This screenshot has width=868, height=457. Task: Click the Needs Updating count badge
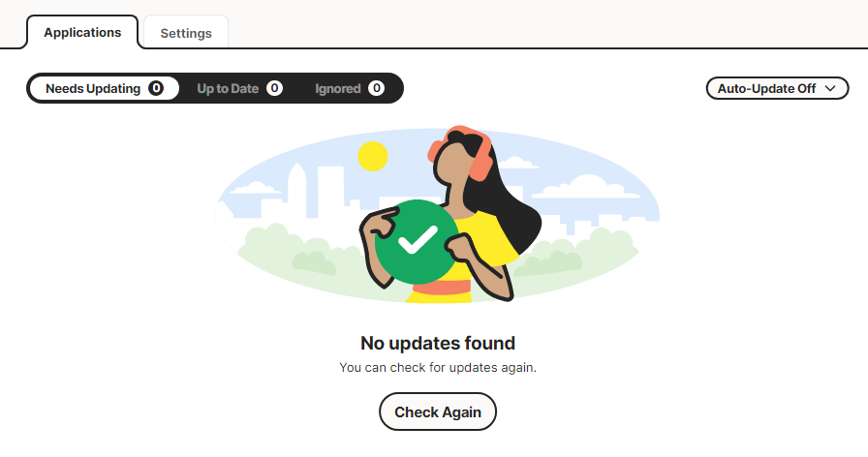[x=156, y=88]
